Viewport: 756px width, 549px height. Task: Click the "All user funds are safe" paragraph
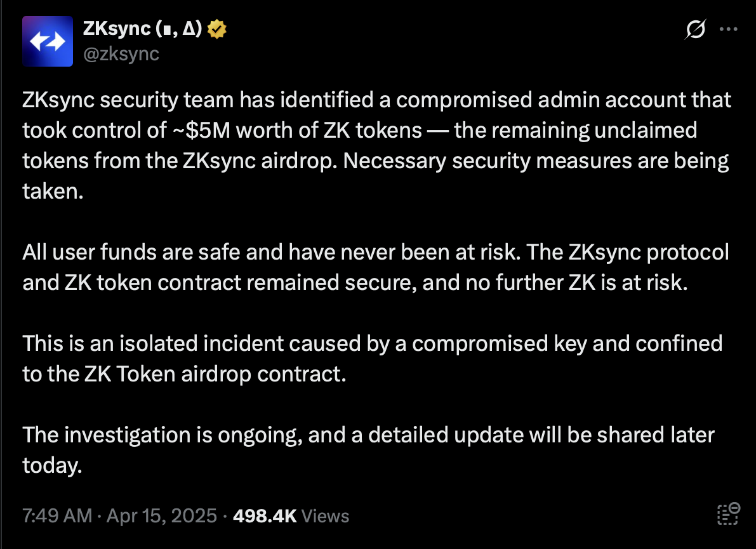coord(375,268)
